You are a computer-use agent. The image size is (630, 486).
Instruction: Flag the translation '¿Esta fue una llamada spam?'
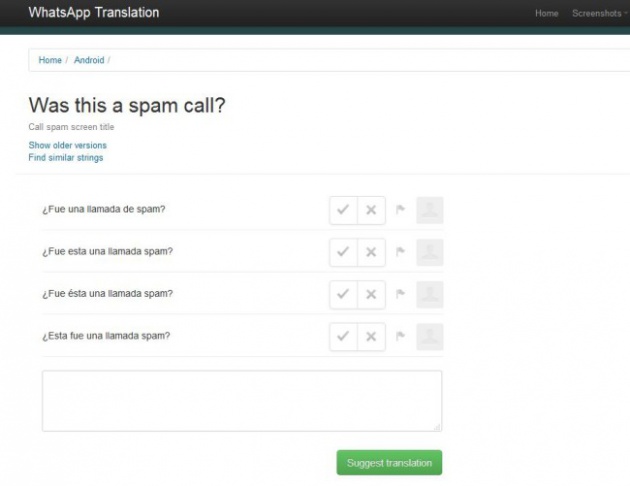tap(400, 336)
